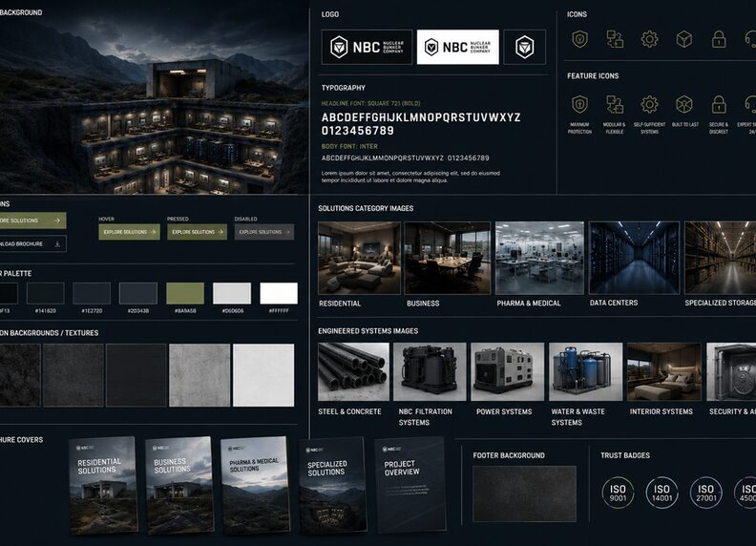Click the 'Headline Font: Square 721 (Bold)' label

(370, 104)
